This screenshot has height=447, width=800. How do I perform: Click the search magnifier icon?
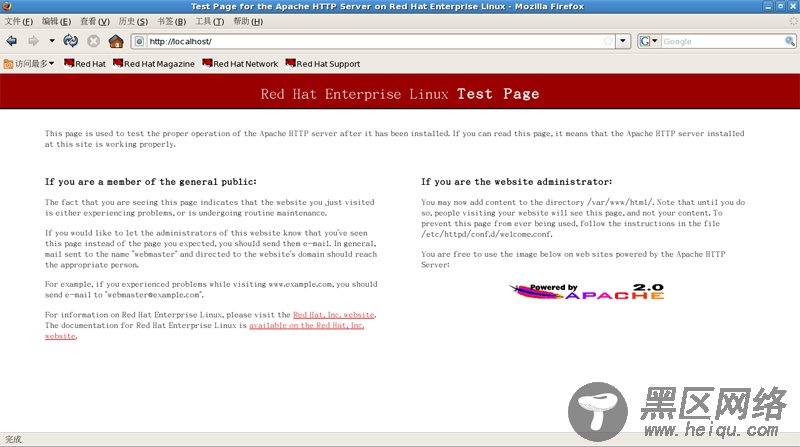[x=789, y=41]
